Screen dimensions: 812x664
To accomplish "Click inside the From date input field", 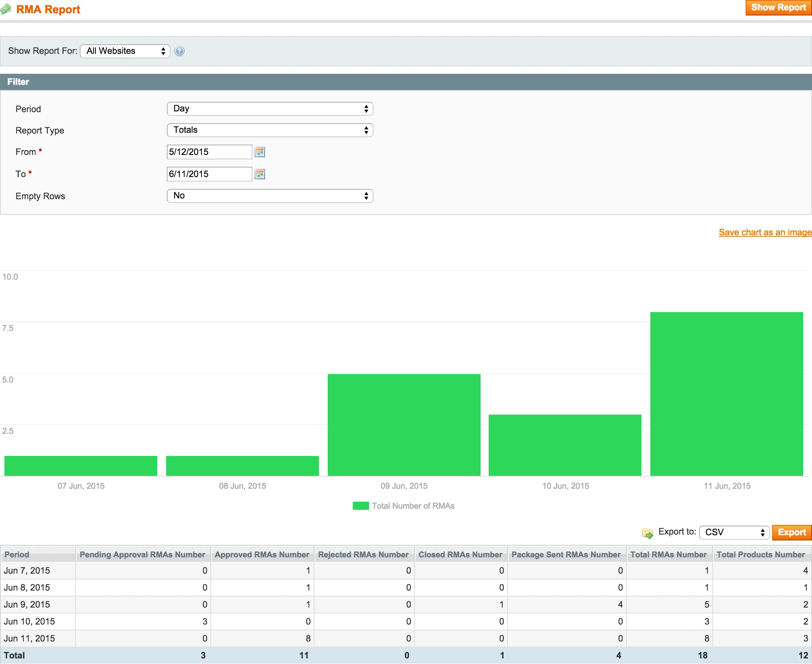I will 209,152.
